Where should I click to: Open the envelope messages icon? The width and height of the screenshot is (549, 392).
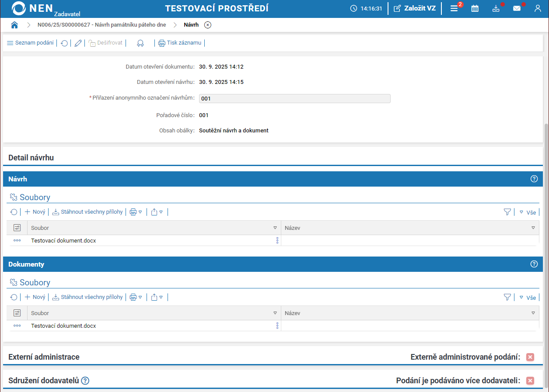point(517,8)
